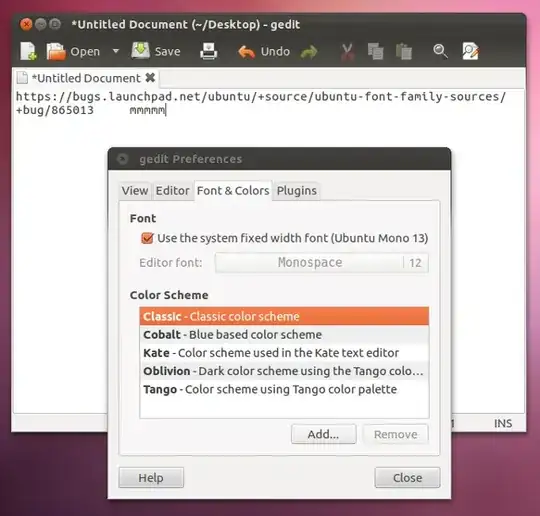The height and width of the screenshot is (516, 540).
Task: Click the Undo arrow icon
Action: (246, 52)
